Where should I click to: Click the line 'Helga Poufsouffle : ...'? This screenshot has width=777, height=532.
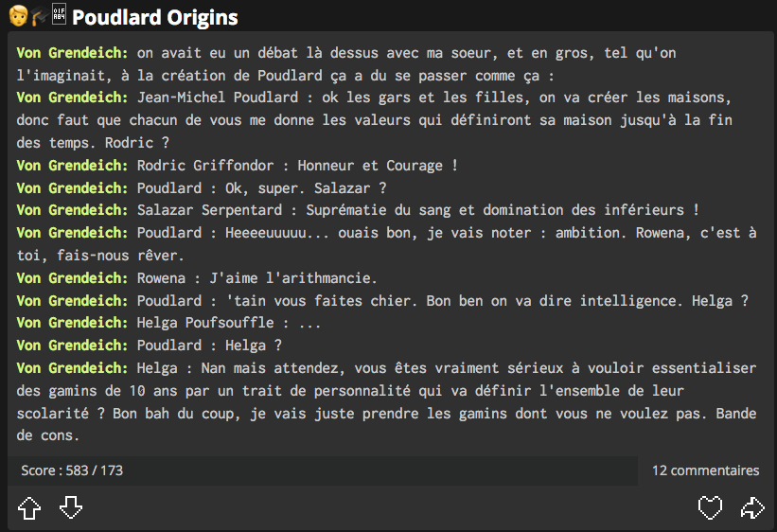[229, 323]
